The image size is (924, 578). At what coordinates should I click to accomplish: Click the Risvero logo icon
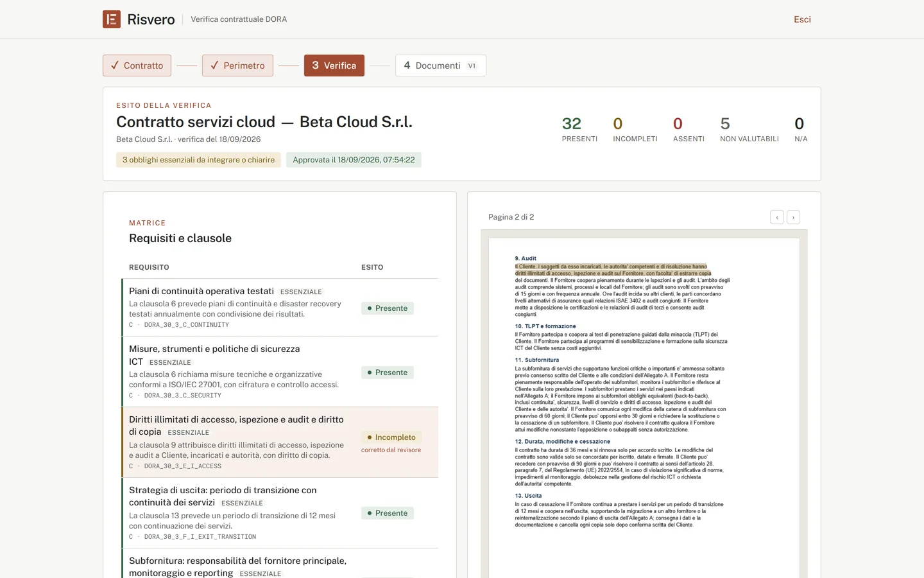[x=112, y=19]
